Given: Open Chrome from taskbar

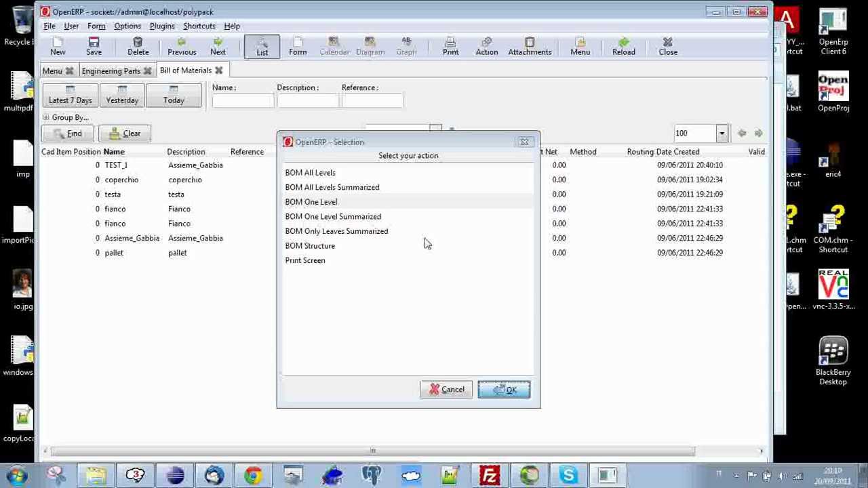Looking at the screenshot, I should click(x=254, y=475).
